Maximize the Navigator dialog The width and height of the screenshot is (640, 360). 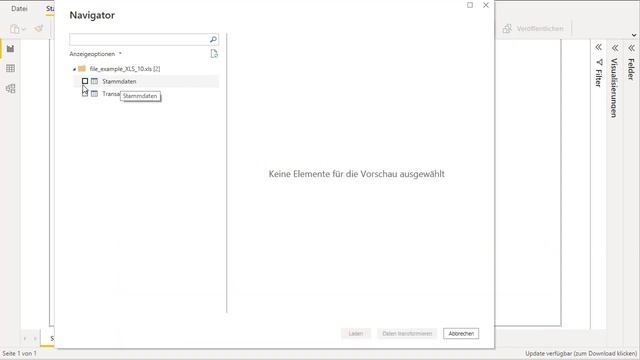[x=470, y=5]
